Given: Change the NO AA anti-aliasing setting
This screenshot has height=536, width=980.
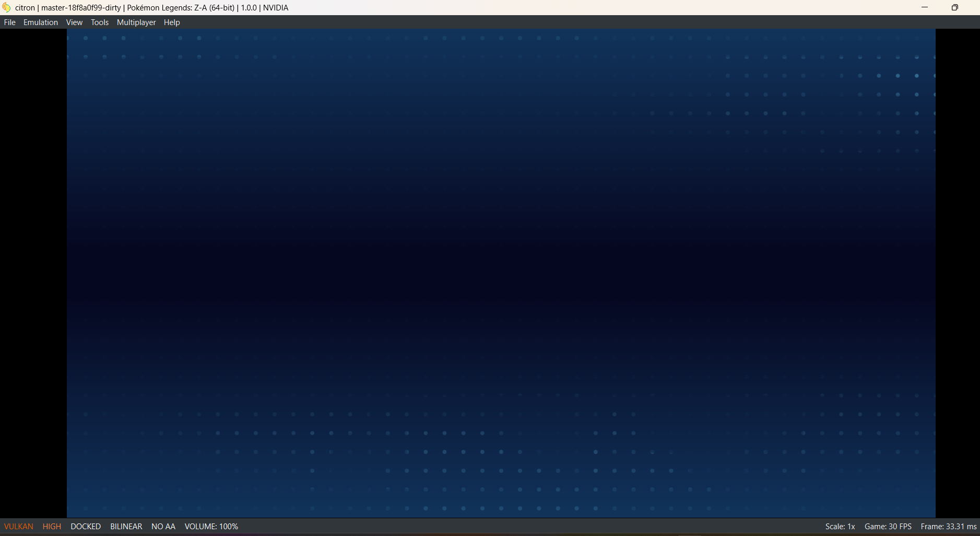Looking at the screenshot, I should coord(163,527).
